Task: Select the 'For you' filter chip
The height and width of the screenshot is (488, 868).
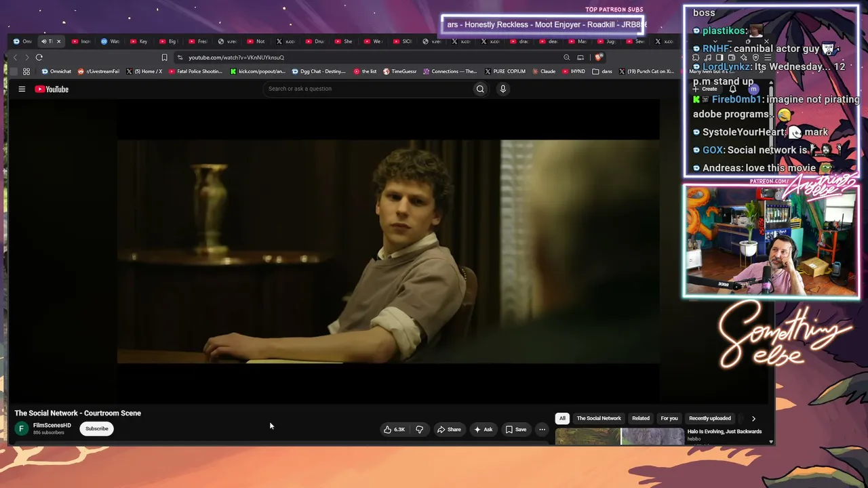Action: point(669,418)
